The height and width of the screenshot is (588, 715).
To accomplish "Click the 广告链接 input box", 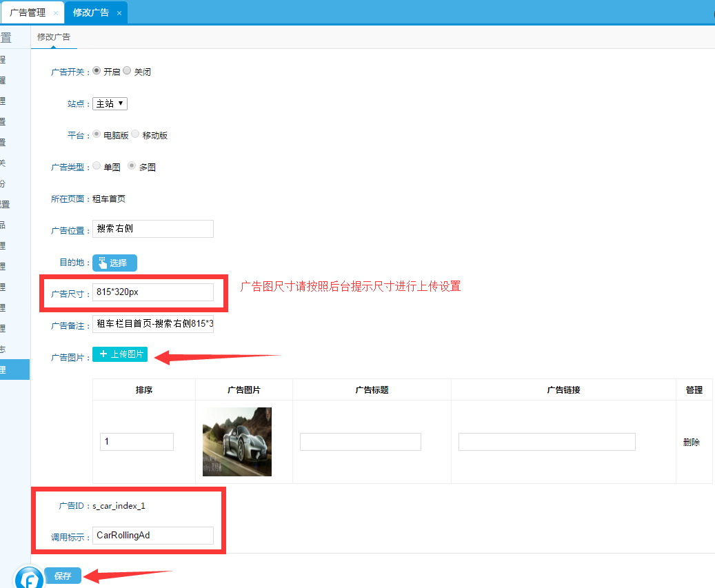I will pyautogui.click(x=546, y=442).
